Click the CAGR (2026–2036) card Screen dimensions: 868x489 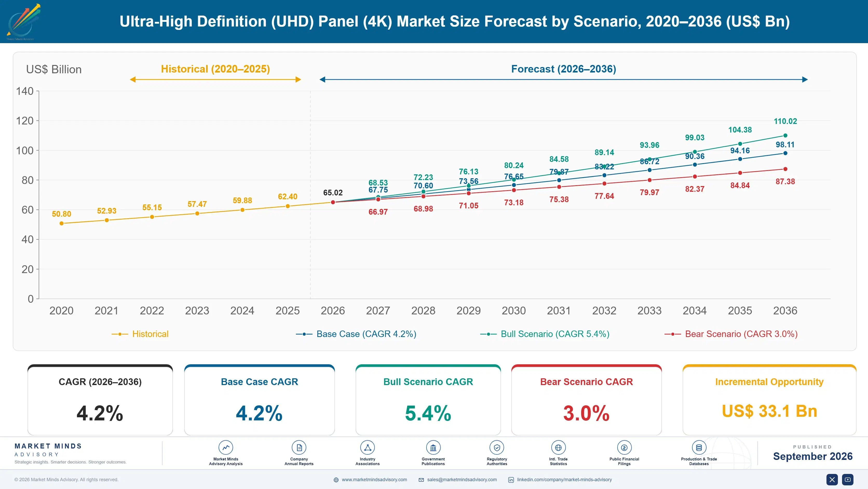pyautogui.click(x=100, y=400)
